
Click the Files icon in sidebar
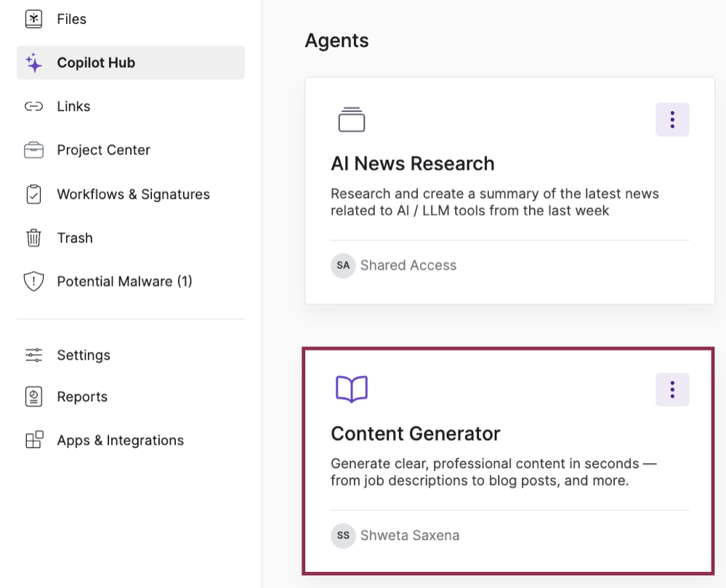33,19
